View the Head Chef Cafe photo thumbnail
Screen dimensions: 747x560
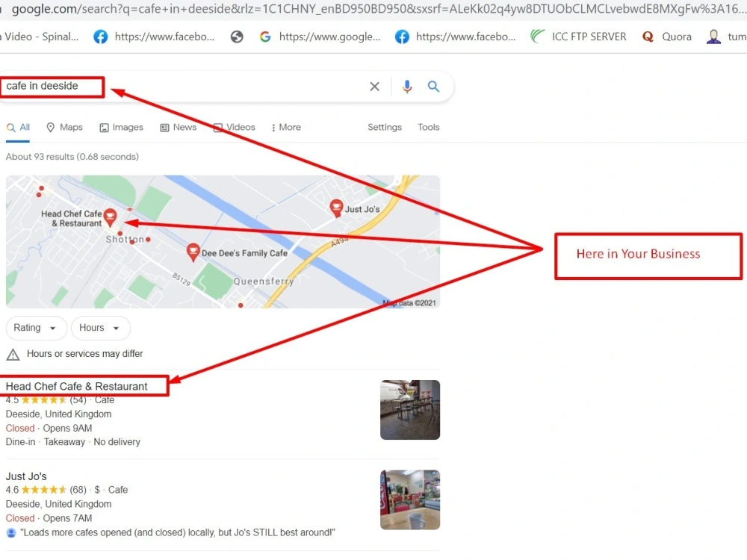coord(409,409)
